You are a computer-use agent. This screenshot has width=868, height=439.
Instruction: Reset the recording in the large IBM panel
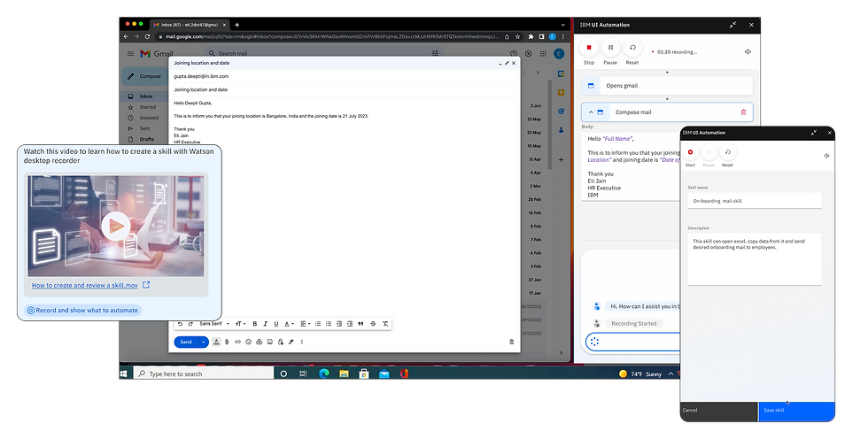point(632,48)
